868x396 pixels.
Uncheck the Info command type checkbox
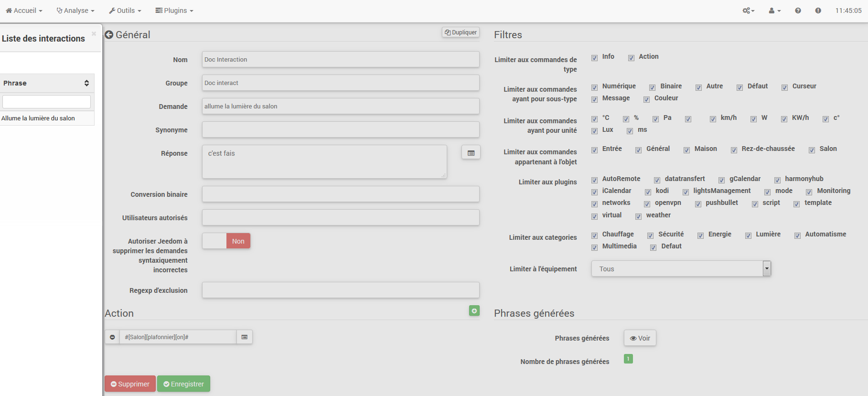pyautogui.click(x=595, y=58)
